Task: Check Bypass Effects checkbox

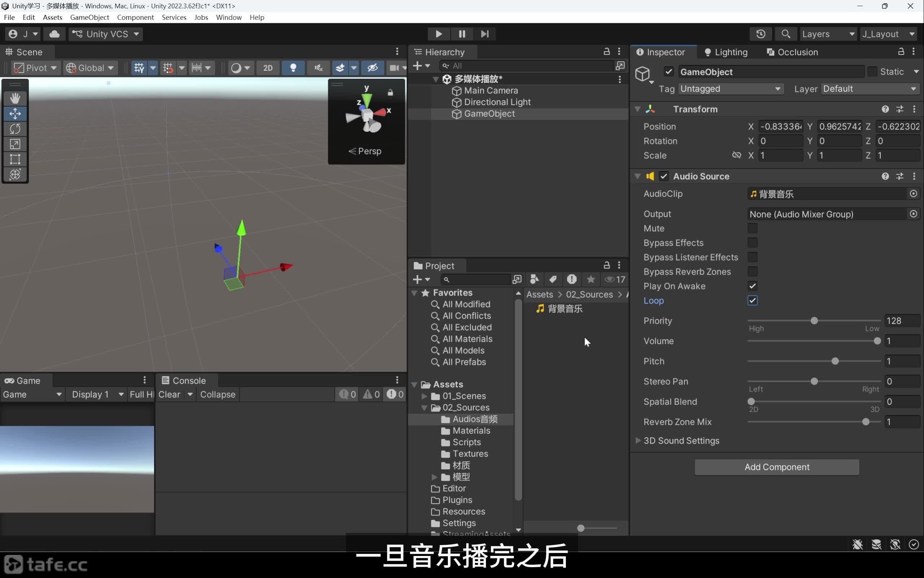Action: click(752, 243)
